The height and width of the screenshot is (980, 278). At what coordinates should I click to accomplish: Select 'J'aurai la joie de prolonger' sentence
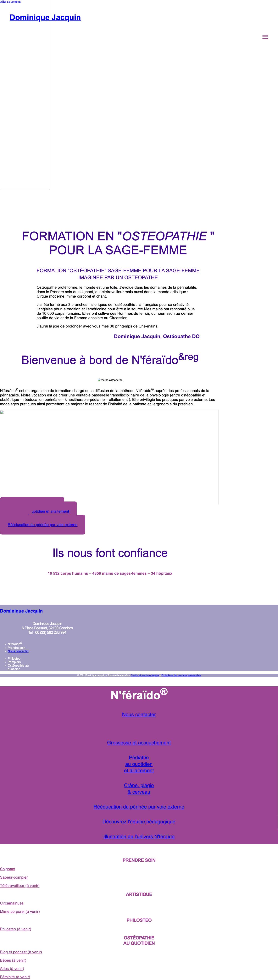pos(97,326)
